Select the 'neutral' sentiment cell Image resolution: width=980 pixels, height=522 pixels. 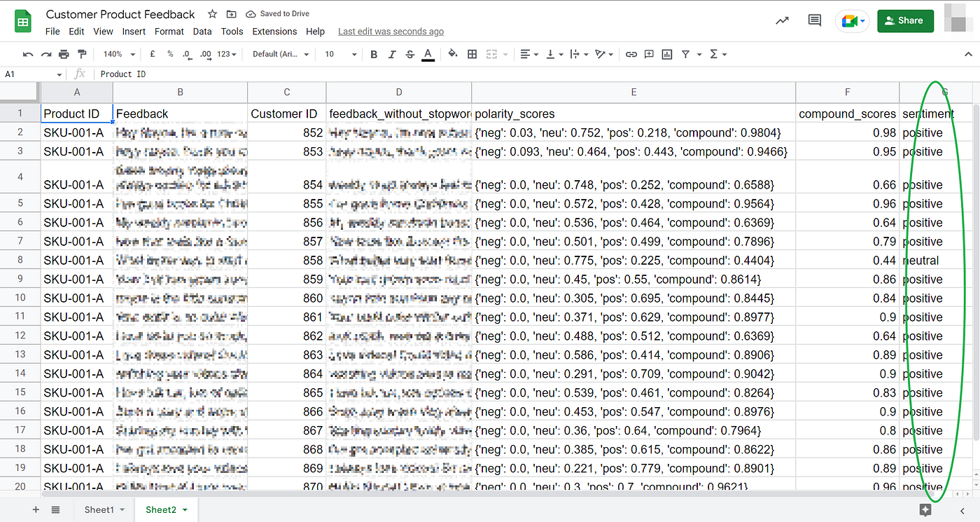[x=936, y=261]
